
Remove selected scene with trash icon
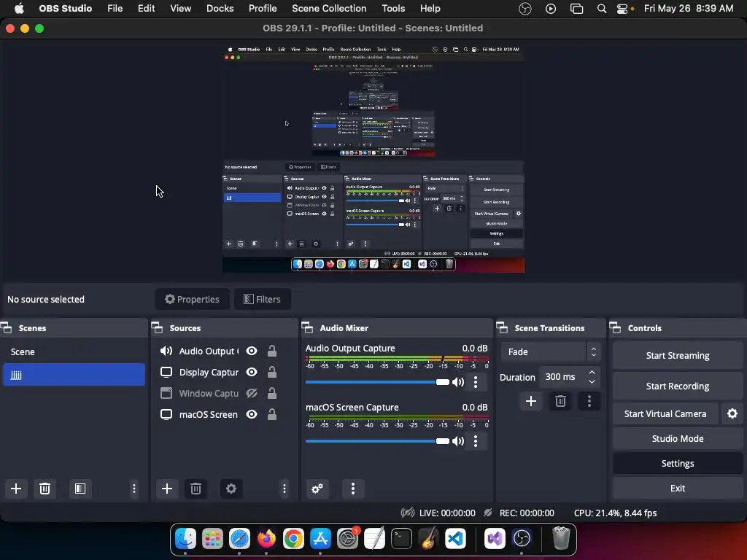[x=44, y=489]
